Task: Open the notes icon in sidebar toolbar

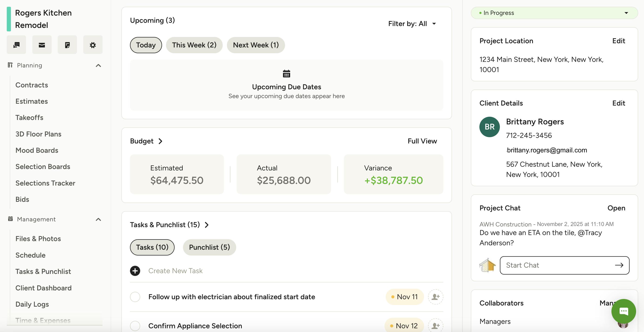Action: click(67, 45)
